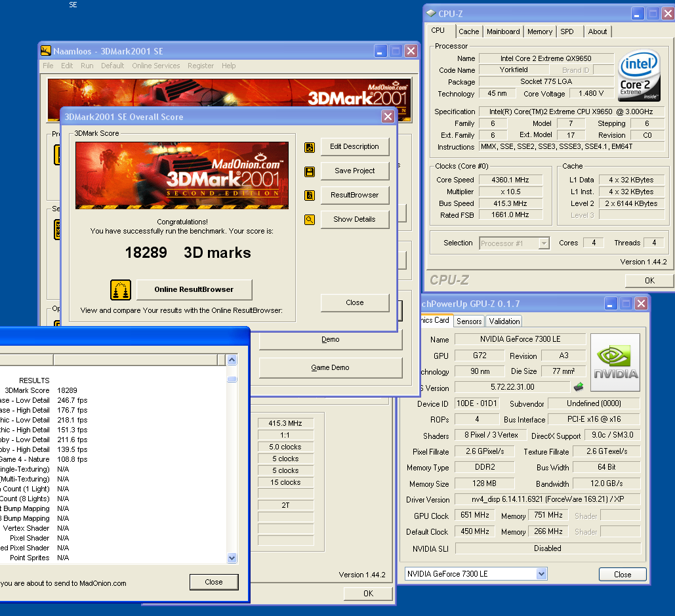Click Close in the results details window
This screenshot has width=675, height=616.
click(214, 582)
